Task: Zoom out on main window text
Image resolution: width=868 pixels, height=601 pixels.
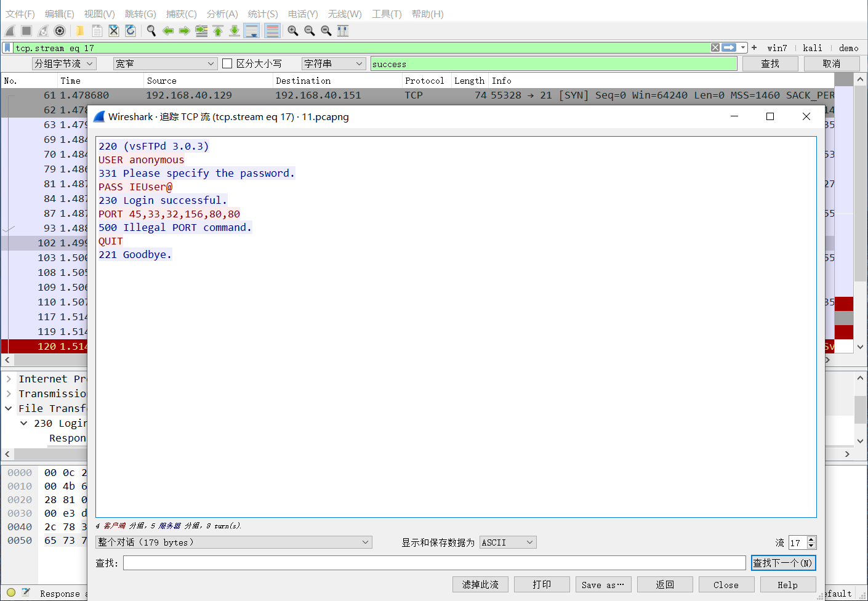Action: click(310, 31)
